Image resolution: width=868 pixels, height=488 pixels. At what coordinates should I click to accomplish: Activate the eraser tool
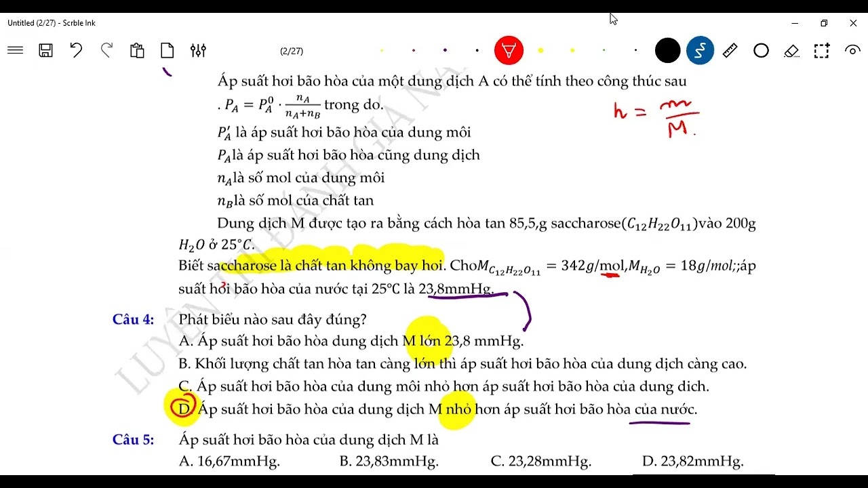[x=791, y=50]
